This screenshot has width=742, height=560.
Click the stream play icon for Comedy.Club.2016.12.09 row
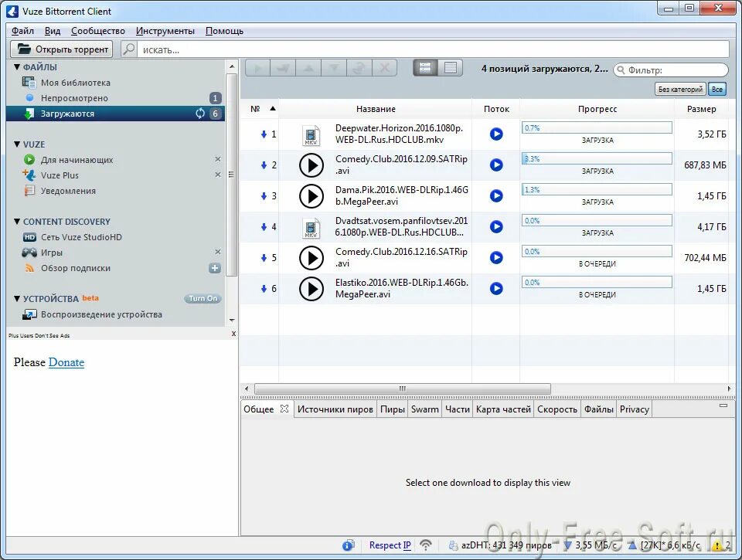tap(496, 165)
